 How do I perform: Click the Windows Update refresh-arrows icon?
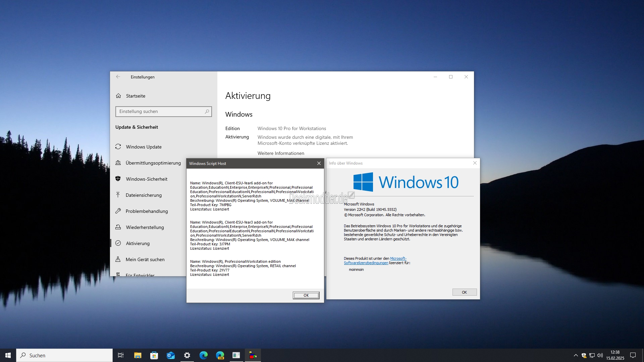tap(118, 147)
